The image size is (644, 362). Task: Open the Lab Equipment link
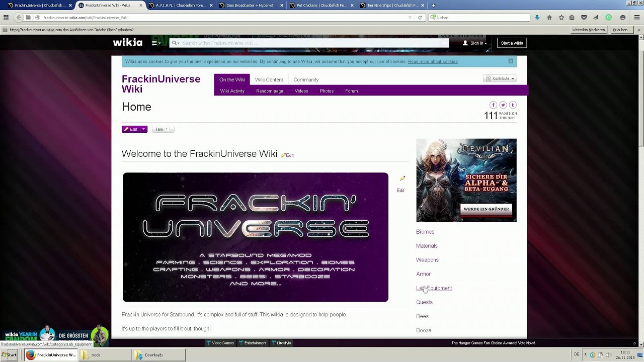pyautogui.click(x=434, y=288)
